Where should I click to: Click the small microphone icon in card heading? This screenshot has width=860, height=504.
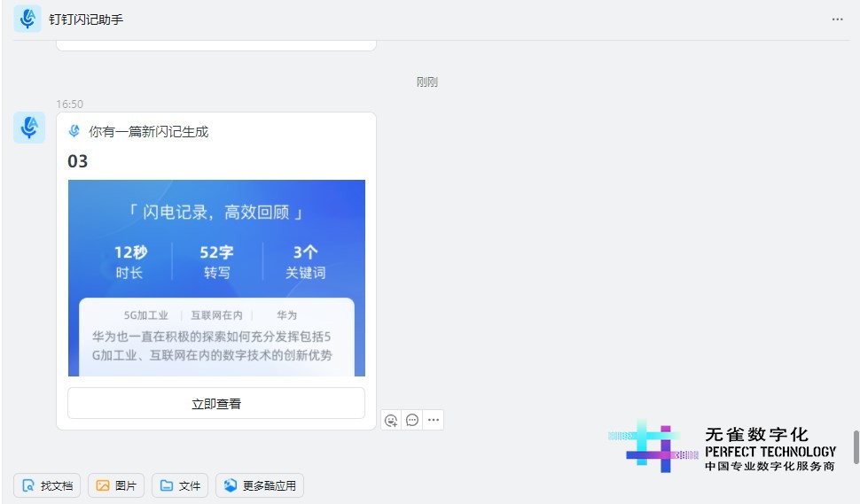[x=74, y=131]
